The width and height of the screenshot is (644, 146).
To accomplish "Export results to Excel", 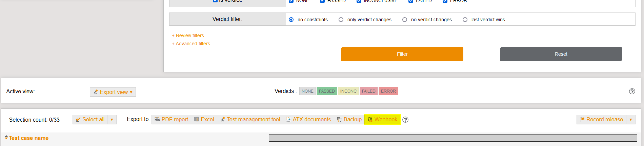I will (204, 120).
